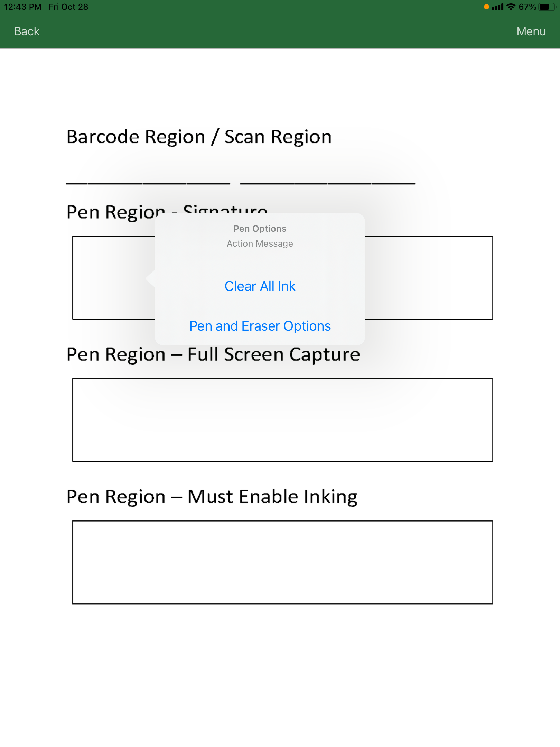Click the cellular signal bars icon
This screenshot has width=560, height=747.
pyautogui.click(x=497, y=7)
